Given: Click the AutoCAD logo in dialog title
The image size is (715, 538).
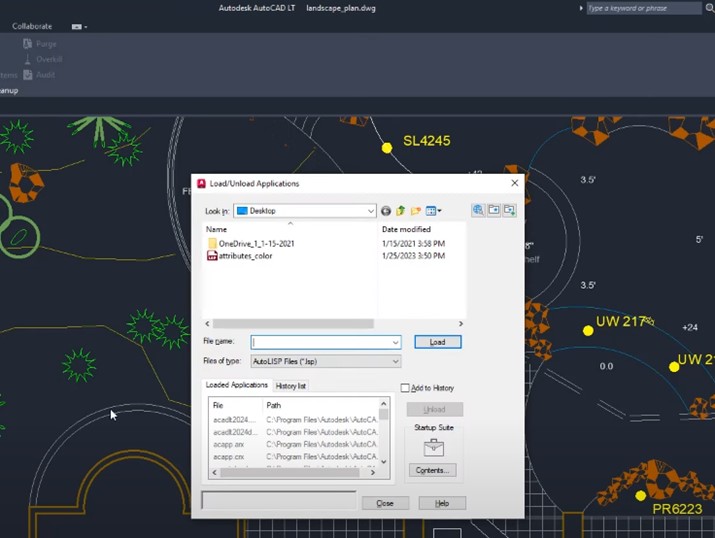Looking at the screenshot, I should (201, 183).
